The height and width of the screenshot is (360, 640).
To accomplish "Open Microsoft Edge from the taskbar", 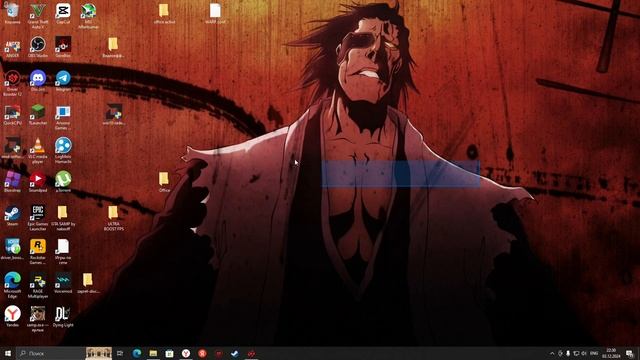I will click(x=137, y=353).
